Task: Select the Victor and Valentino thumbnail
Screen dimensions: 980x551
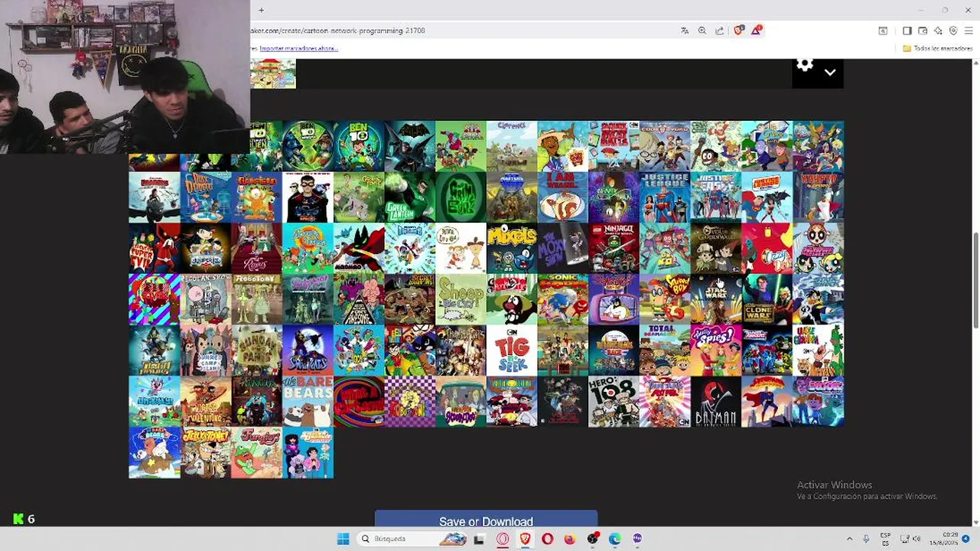Action: [205, 402]
